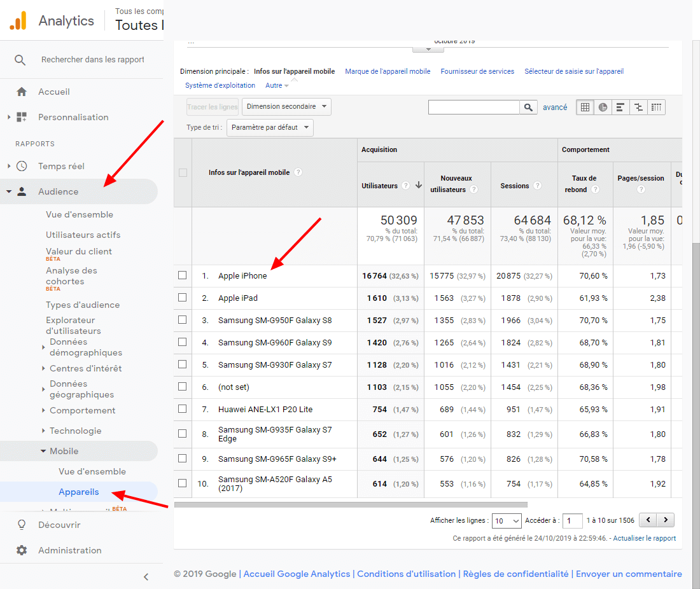Open Vue d'ensemble under Audience
The height and width of the screenshot is (589, 700).
80,214
